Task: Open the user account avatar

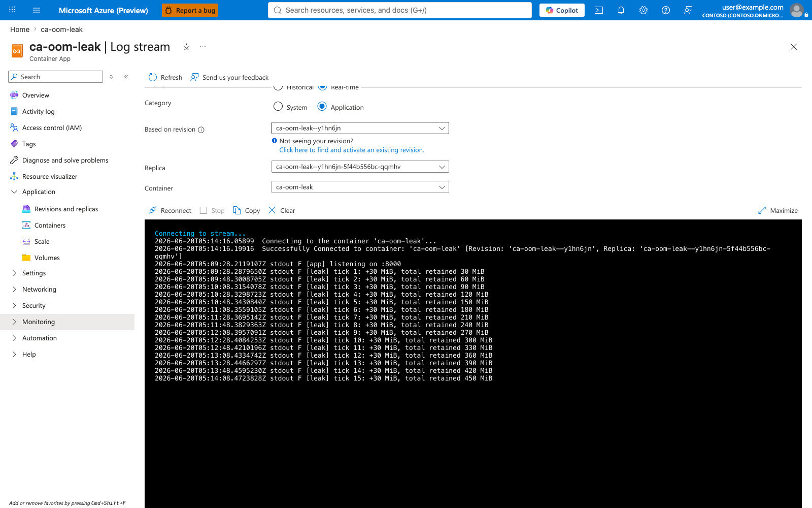Action: click(x=797, y=10)
